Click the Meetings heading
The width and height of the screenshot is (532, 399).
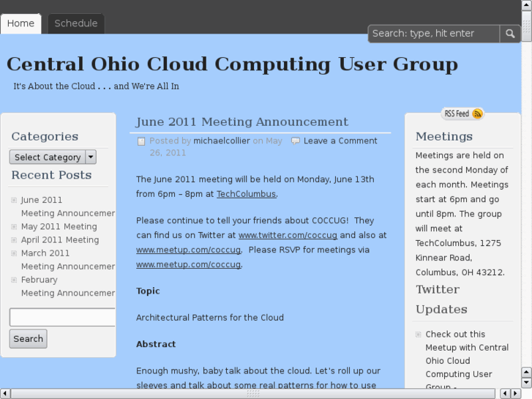[x=444, y=136]
